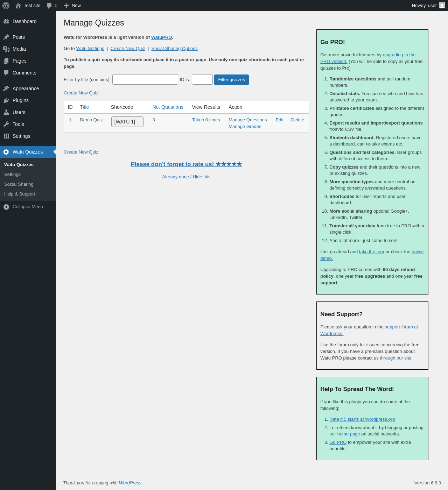This screenshot has height=490, width=448.
Task: Click the Filter quizzes button
Action: (232, 80)
